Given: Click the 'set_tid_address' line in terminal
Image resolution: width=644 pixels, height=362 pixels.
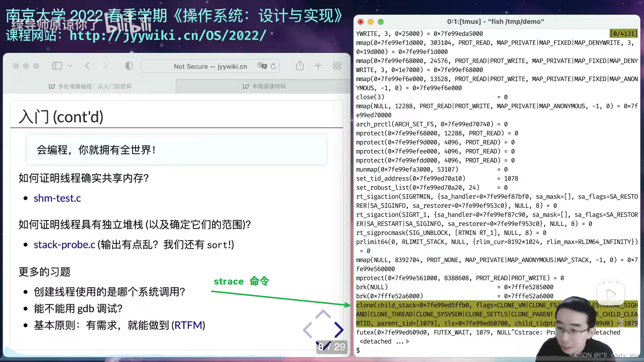Looking at the screenshot, I should [x=437, y=178].
